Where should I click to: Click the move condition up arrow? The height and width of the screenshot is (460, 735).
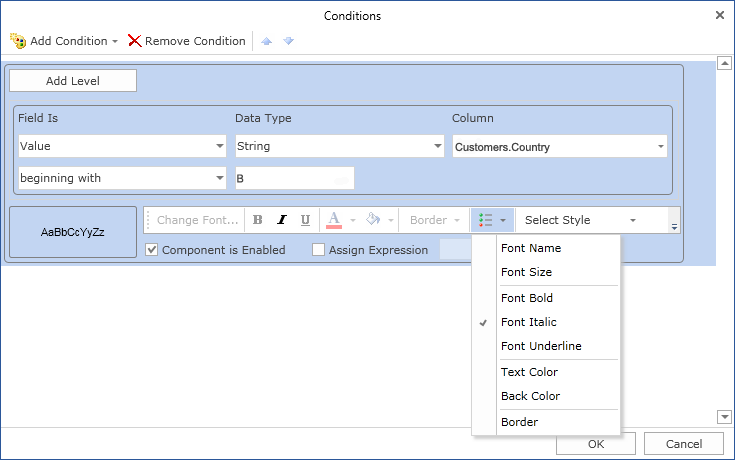pos(266,41)
